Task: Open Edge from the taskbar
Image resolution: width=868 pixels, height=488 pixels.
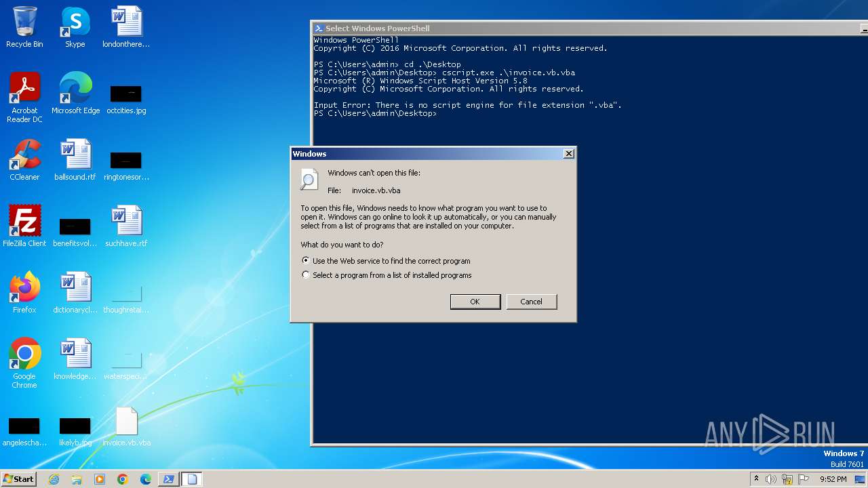Action: [x=146, y=479]
